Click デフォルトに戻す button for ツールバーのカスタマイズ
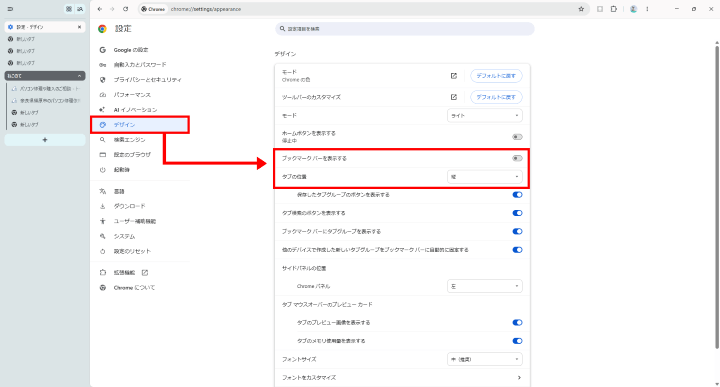 click(x=496, y=97)
